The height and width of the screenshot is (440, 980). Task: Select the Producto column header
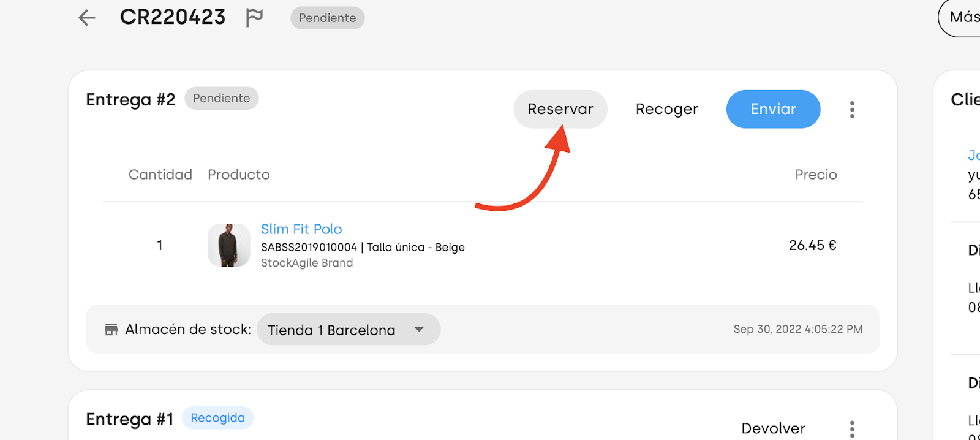239,175
